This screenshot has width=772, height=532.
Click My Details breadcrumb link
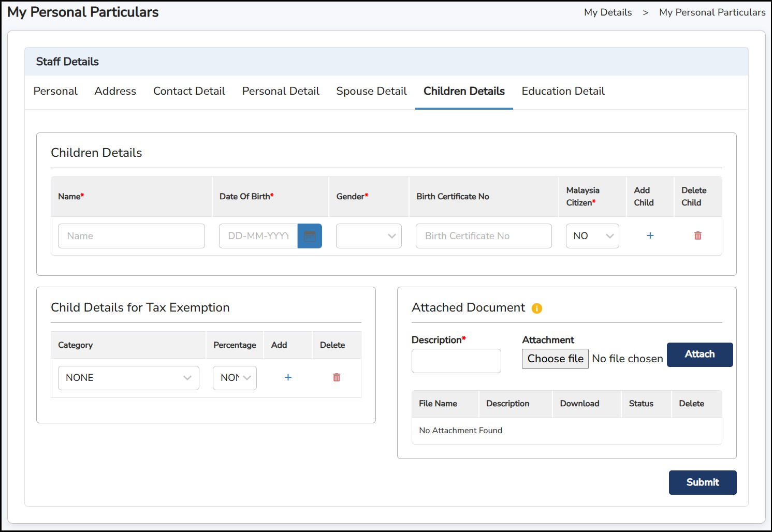click(608, 12)
